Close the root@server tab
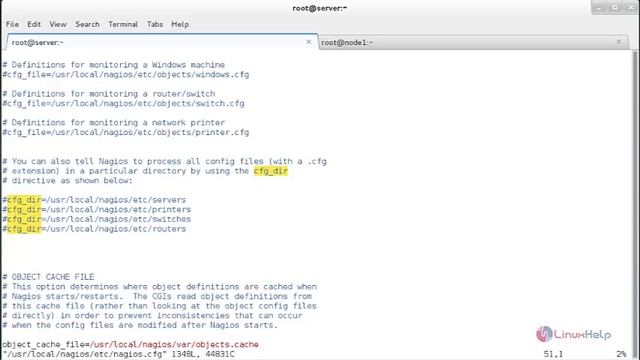 point(309,42)
